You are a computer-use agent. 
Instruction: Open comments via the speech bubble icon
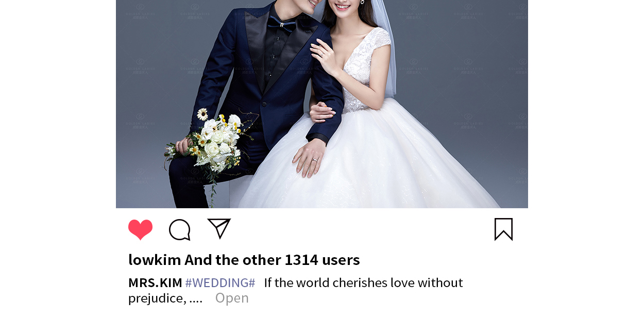pyautogui.click(x=180, y=230)
